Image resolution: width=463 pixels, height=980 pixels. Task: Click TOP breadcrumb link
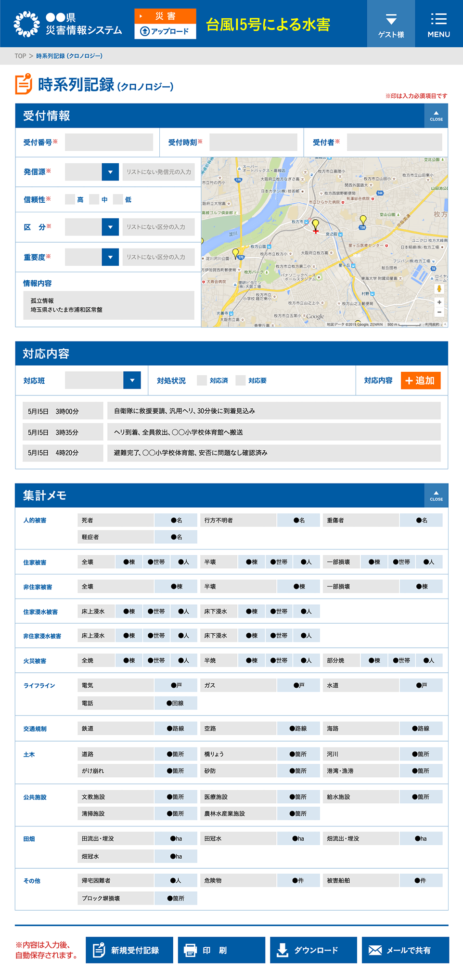pyautogui.click(x=20, y=56)
